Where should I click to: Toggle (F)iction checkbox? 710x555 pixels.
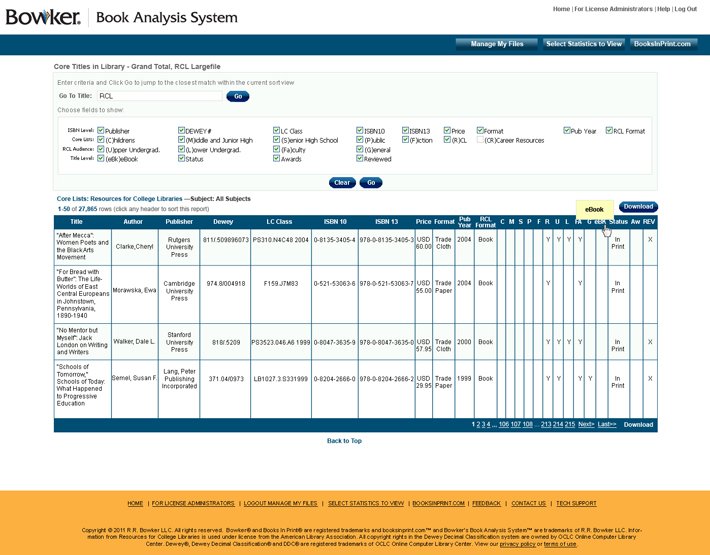pyautogui.click(x=405, y=140)
